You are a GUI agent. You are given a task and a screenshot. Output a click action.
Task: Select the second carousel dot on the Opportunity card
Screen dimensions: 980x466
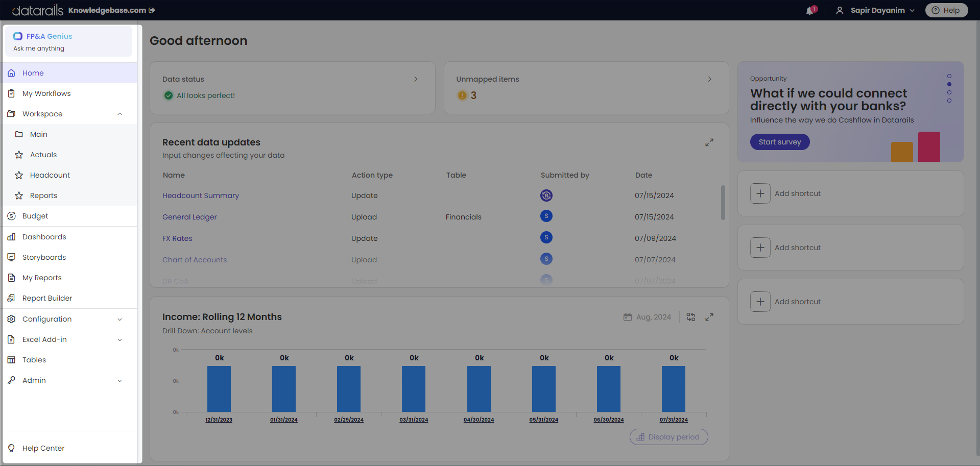(949, 84)
